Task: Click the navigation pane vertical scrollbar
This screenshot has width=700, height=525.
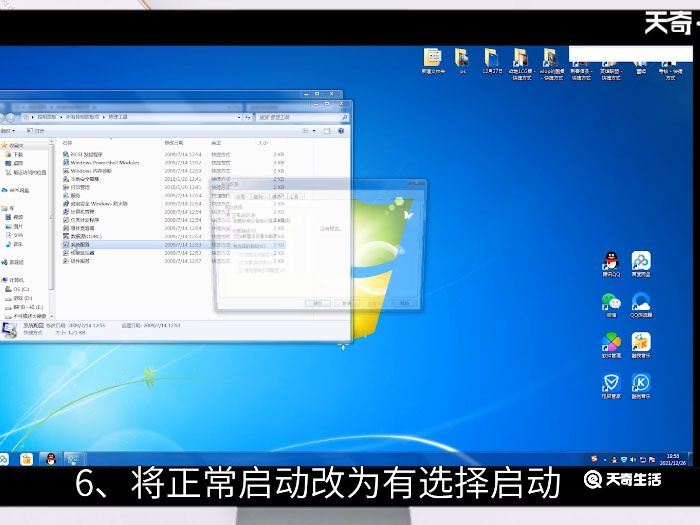Action: click(51, 229)
